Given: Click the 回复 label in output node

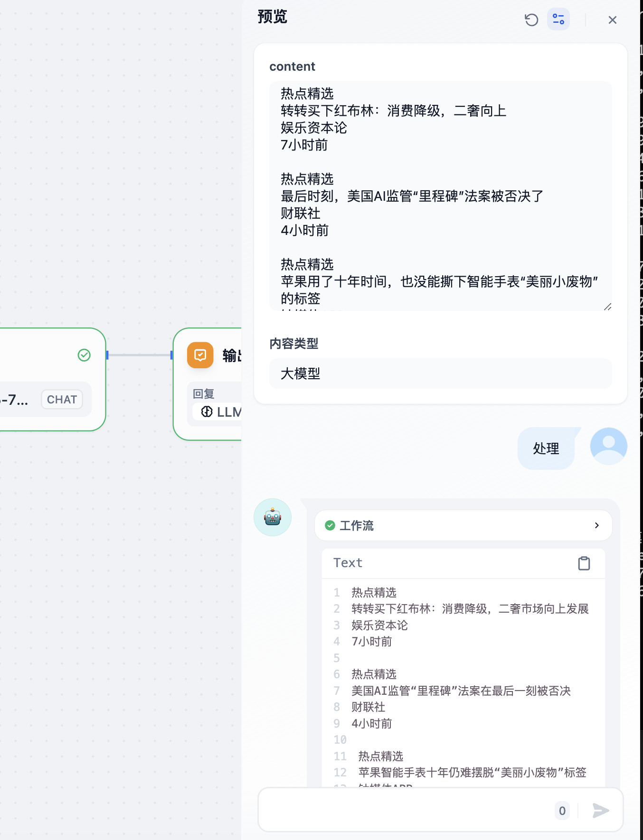Looking at the screenshot, I should pyautogui.click(x=204, y=393).
